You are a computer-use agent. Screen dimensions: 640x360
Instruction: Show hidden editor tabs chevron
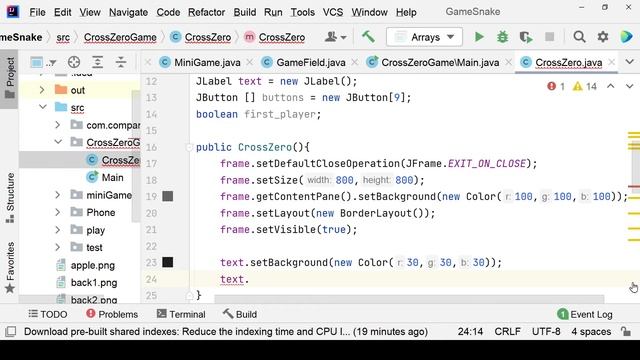(x=629, y=62)
